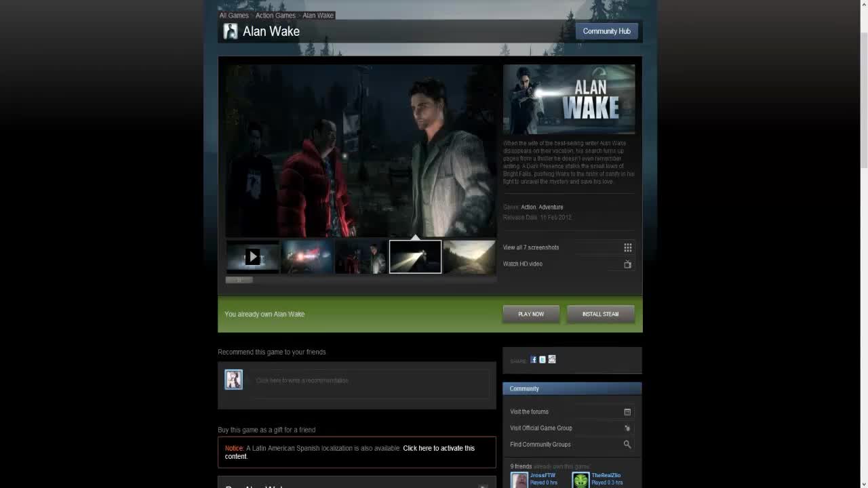Click the thumbnail strip scroll handle
The height and width of the screenshot is (488, 868).
tap(239, 280)
